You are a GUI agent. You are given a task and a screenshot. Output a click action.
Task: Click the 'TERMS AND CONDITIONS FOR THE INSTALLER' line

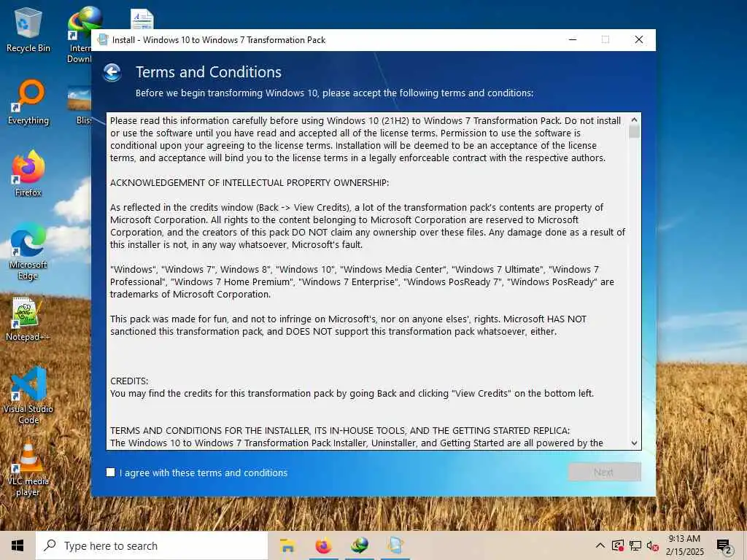pyautogui.click(x=340, y=430)
